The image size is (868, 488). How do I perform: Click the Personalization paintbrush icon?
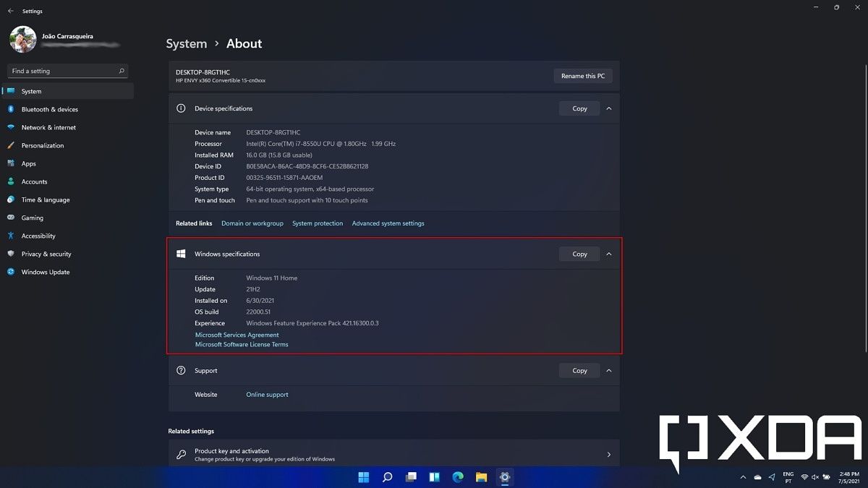coord(9,145)
